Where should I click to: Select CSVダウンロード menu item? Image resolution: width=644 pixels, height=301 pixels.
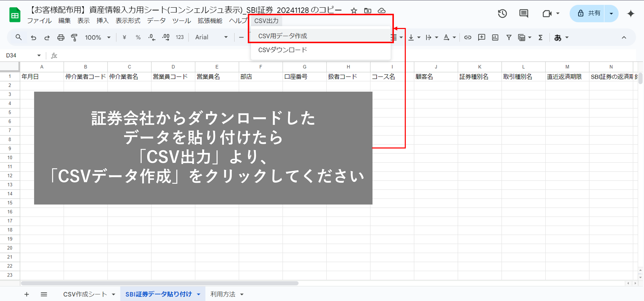[282, 50]
